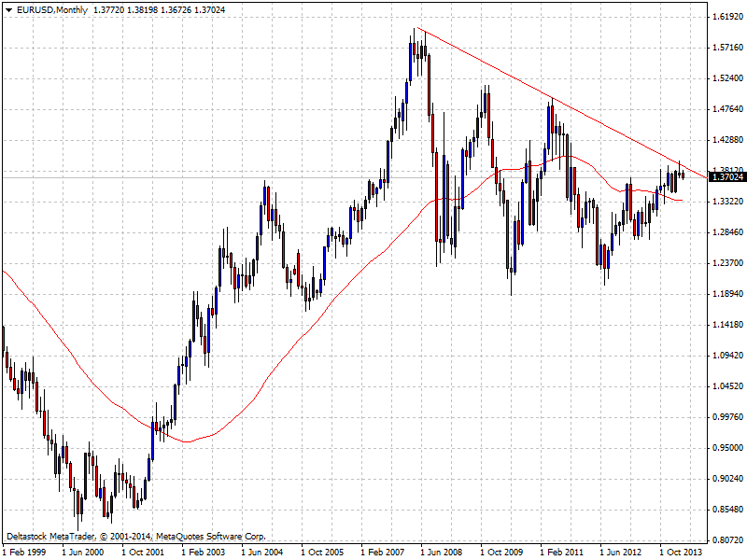Image resolution: width=747 pixels, height=560 pixels.
Task: Select the 1 Jun 2000 date label
Action: point(83,552)
